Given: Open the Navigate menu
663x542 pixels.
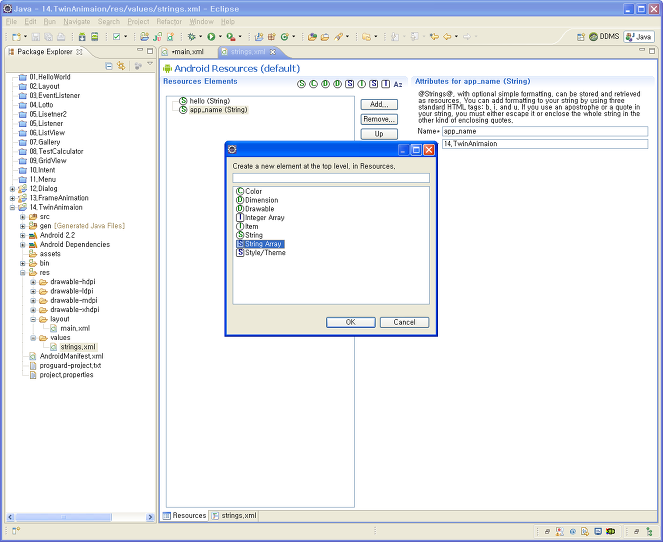Looking at the screenshot, I should pyautogui.click(x=77, y=22).
